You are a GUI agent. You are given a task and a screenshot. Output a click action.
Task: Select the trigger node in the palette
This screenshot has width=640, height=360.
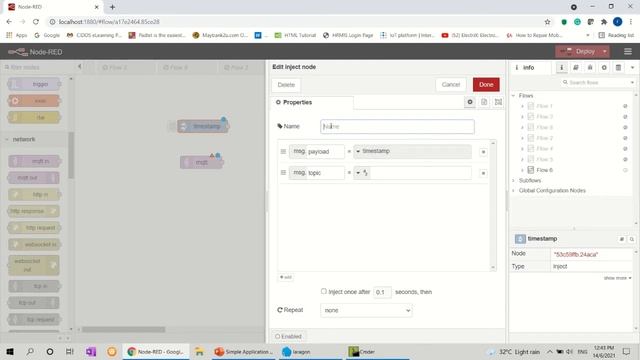[34, 84]
